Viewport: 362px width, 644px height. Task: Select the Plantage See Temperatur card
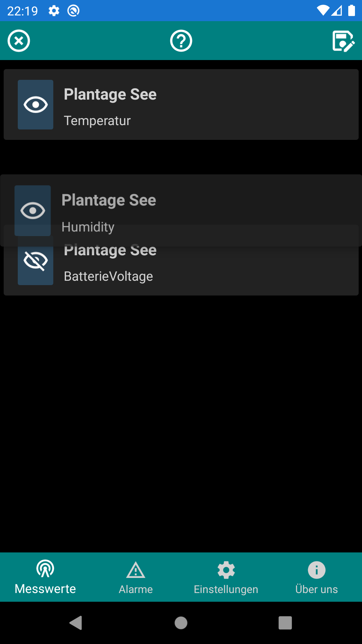(181, 105)
